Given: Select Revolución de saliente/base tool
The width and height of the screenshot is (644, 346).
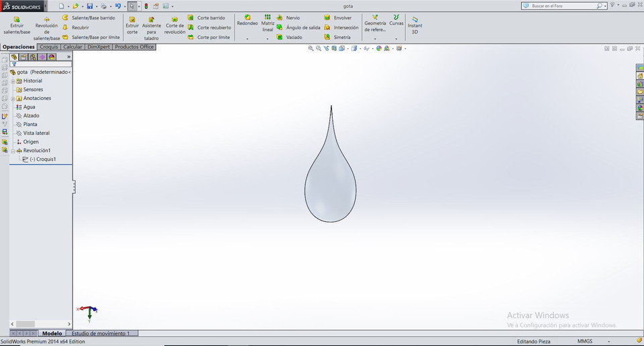Looking at the screenshot, I should click(46, 28).
